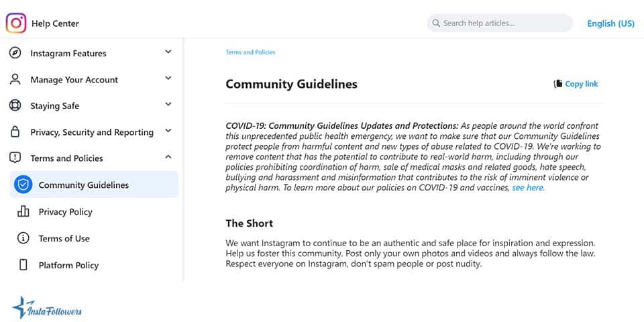The height and width of the screenshot is (322, 644).
Task: Collapse the Terms and Policies section
Action: tap(168, 157)
